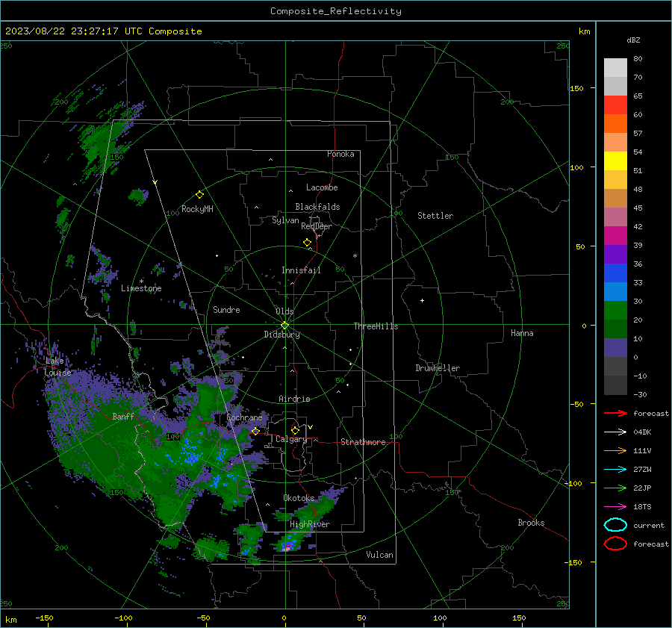This screenshot has width=672, height=628.
Task: Click the Airdrie city label
Action: click(294, 399)
